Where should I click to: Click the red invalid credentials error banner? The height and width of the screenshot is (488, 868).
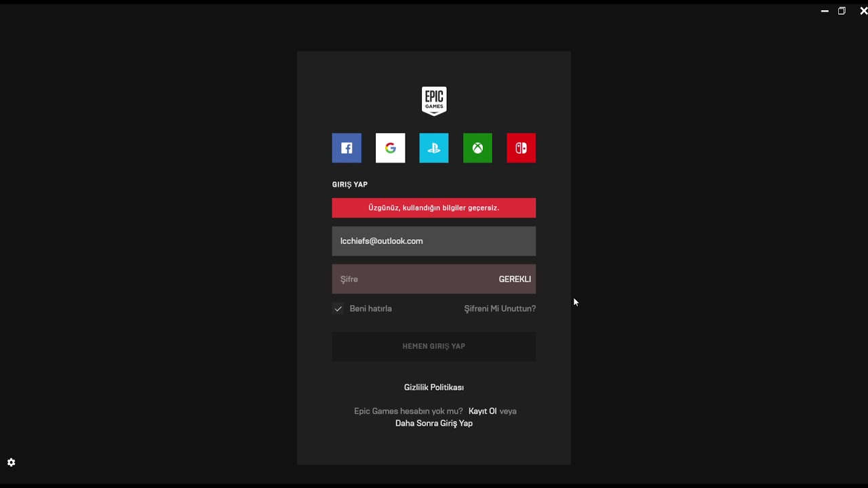434,208
